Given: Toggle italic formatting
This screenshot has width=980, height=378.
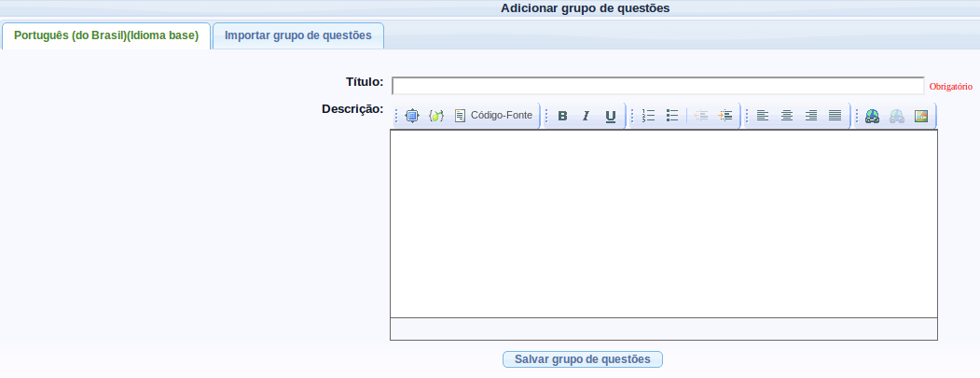Looking at the screenshot, I should [587, 116].
